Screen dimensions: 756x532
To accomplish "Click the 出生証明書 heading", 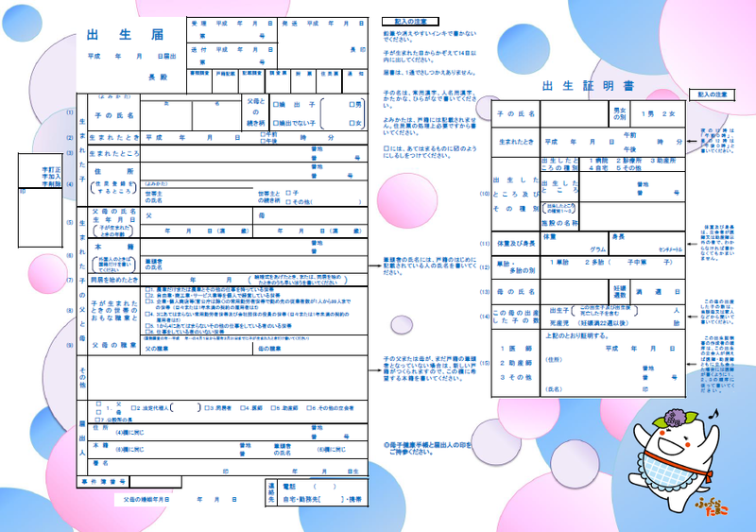I will click(x=576, y=86).
